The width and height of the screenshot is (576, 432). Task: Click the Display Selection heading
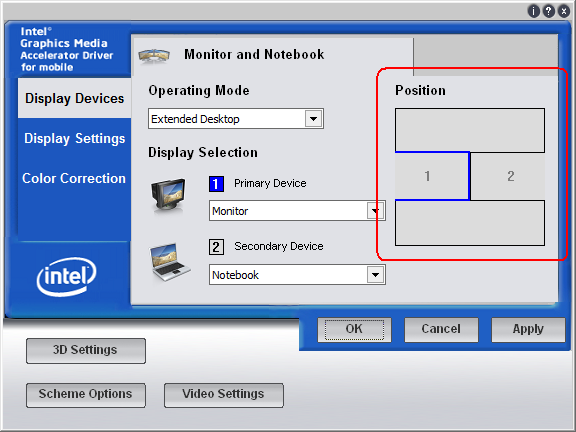coord(203,153)
